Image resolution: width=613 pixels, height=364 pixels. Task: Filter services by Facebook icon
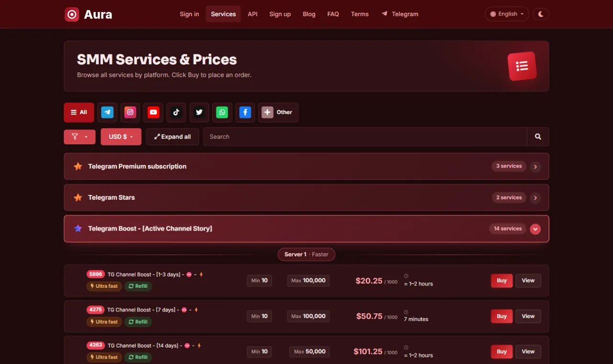click(245, 113)
